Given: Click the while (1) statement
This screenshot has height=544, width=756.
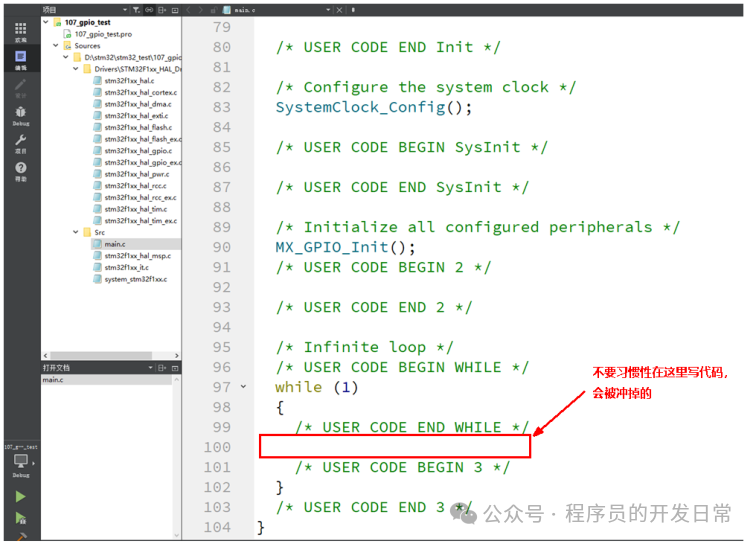Looking at the screenshot, I should click(317, 387).
